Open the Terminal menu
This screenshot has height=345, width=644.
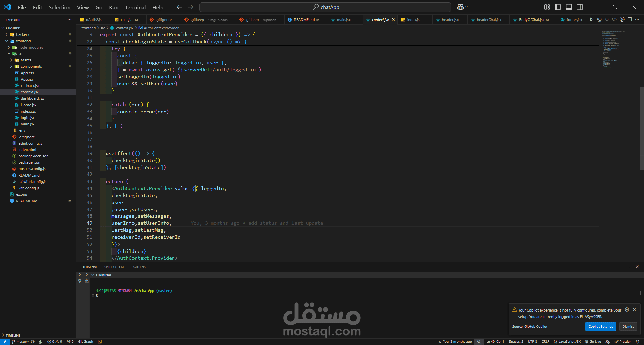(x=135, y=7)
